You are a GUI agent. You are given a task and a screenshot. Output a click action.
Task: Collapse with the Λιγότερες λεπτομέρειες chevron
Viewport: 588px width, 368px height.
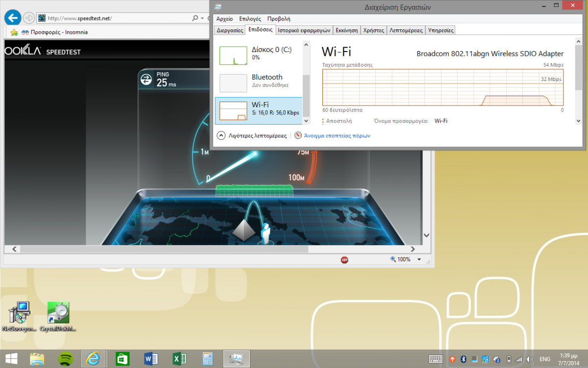point(220,135)
